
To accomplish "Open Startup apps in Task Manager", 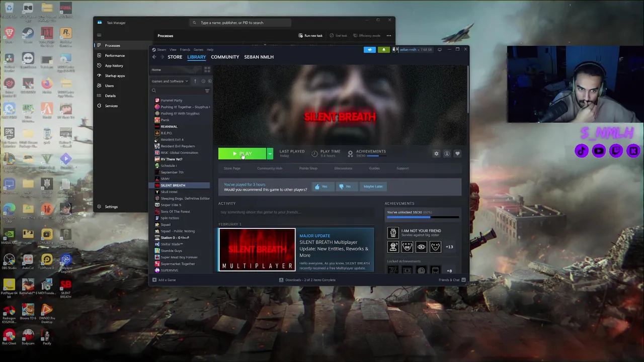I will tap(115, 76).
